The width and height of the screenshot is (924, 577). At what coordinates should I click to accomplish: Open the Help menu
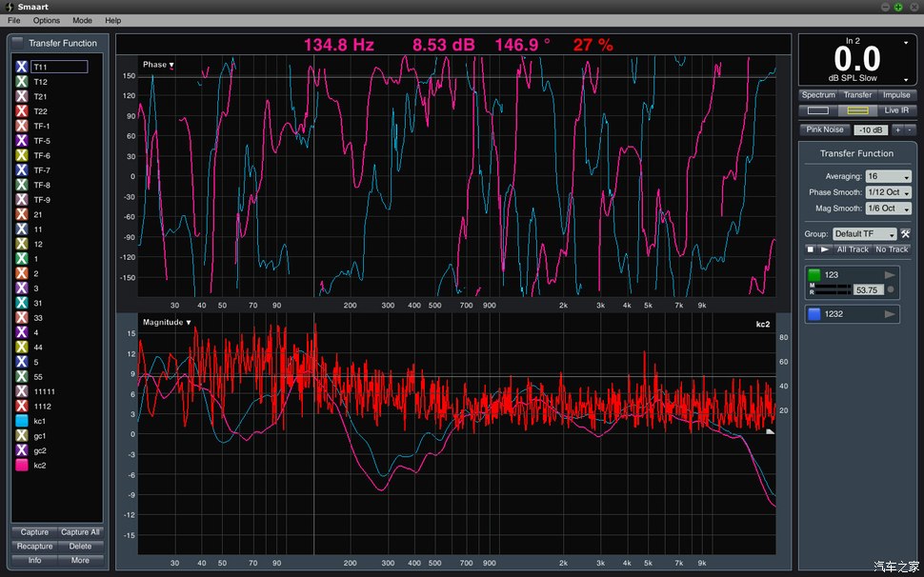113,20
